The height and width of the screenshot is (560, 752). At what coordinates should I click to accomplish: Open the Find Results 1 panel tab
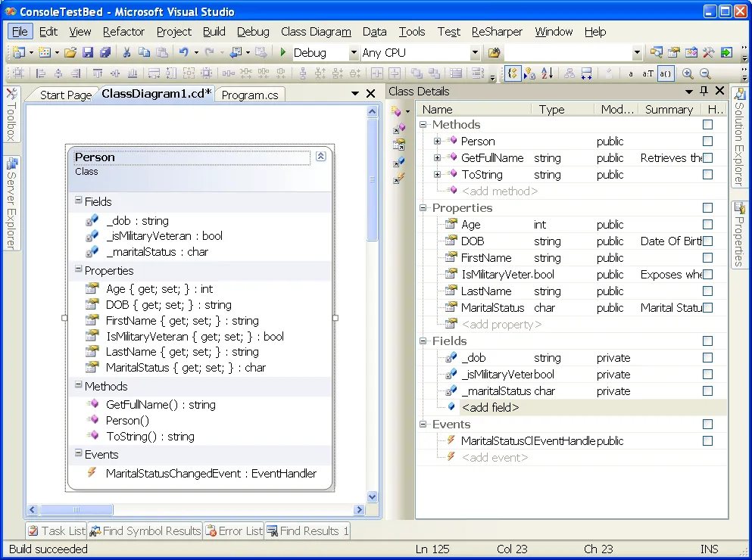[x=308, y=530]
